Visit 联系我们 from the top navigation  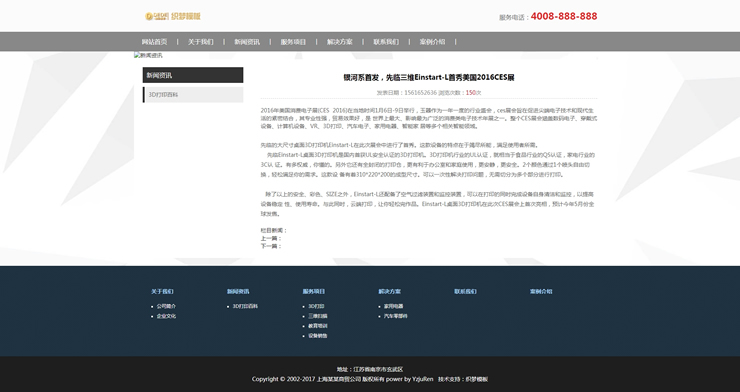pyautogui.click(x=386, y=42)
